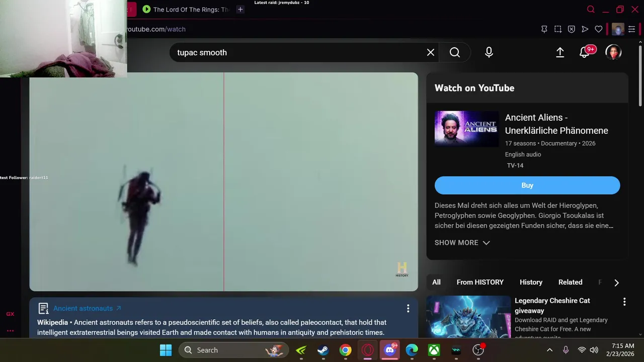Open menu for Legendary Cheshire Cat ad
The image size is (644, 362).
click(x=624, y=302)
